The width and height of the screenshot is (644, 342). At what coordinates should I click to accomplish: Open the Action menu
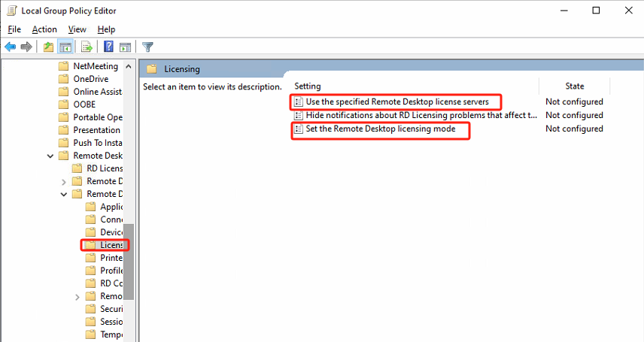(x=44, y=29)
